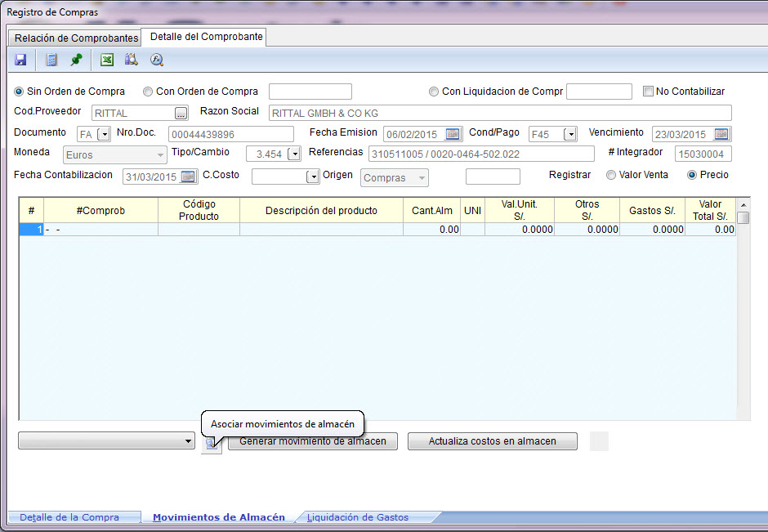The image size is (768, 532).
Task: Click Generar movimiento de almacen button
Action: click(312, 441)
